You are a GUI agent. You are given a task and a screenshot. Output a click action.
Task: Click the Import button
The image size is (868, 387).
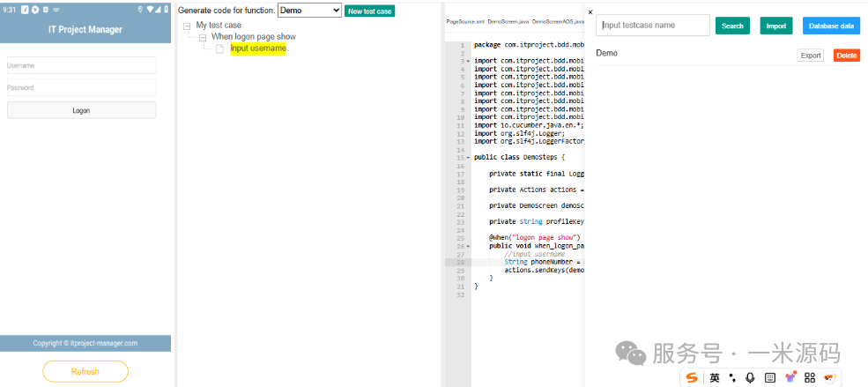point(776,26)
